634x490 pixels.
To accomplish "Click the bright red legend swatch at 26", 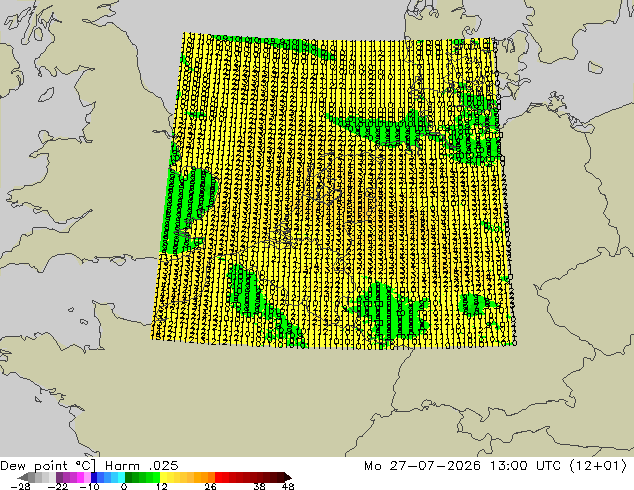I will tap(218, 477).
